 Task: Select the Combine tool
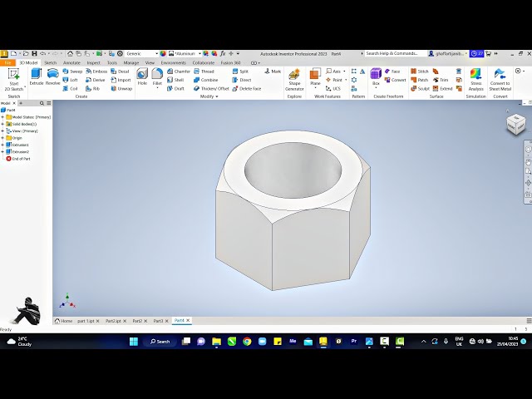point(205,80)
